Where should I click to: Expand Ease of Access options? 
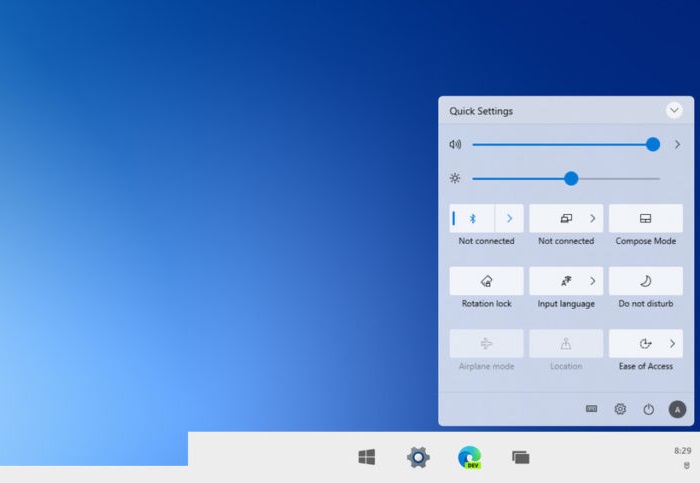tap(672, 343)
